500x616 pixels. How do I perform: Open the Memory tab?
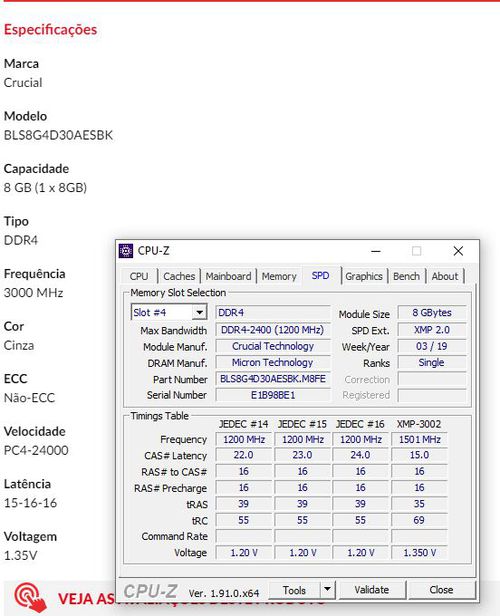point(279,276)
